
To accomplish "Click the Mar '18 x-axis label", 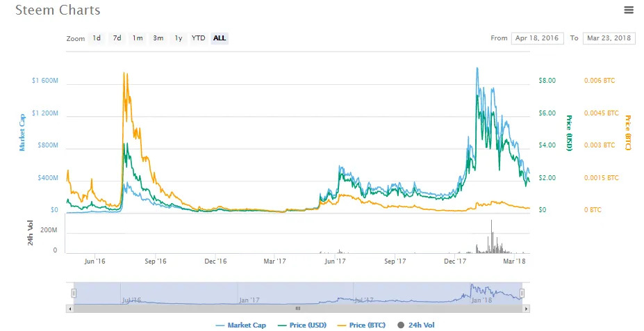I will (x=515, y=261).
